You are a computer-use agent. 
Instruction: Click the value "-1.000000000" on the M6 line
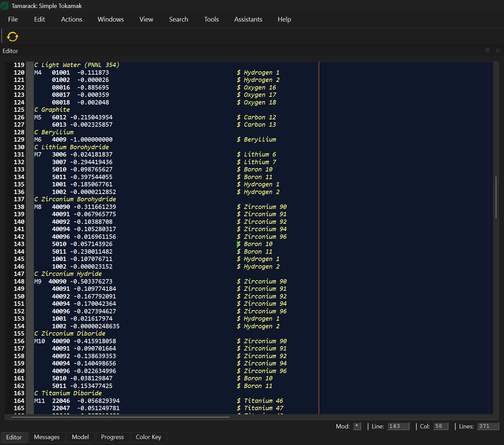point(91,140)
